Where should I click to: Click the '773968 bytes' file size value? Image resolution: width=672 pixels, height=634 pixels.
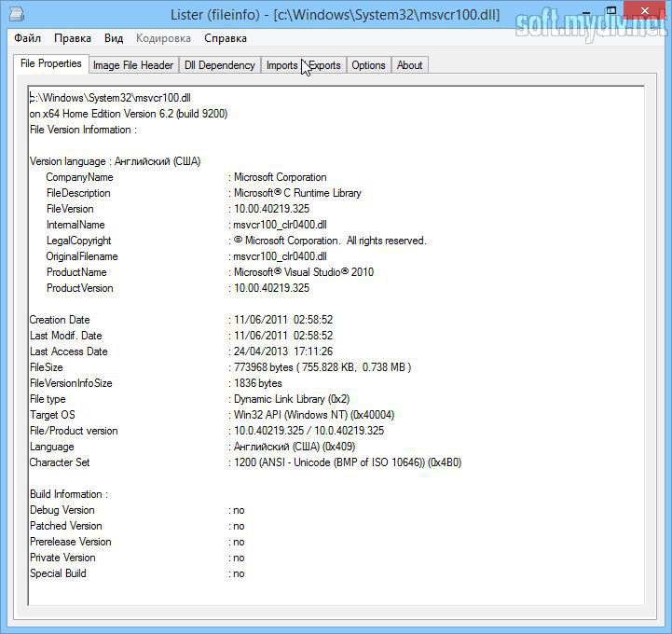(x=322, y=367)
